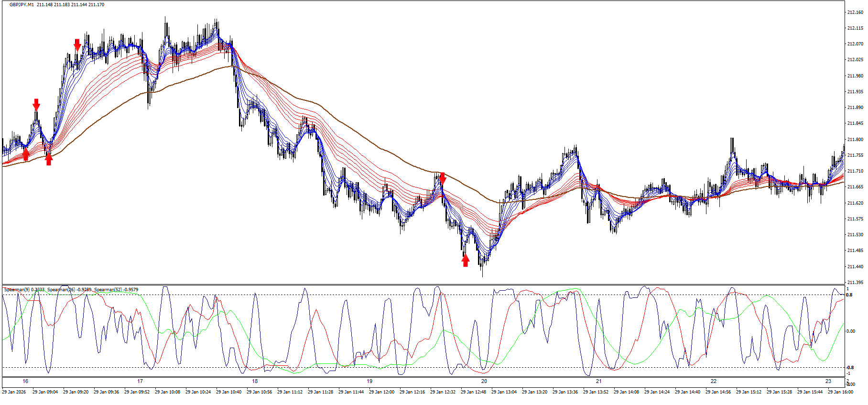Click the 212.160 price scale label
The width and height of the screenshot is (868, 405).
pos(855,12)
